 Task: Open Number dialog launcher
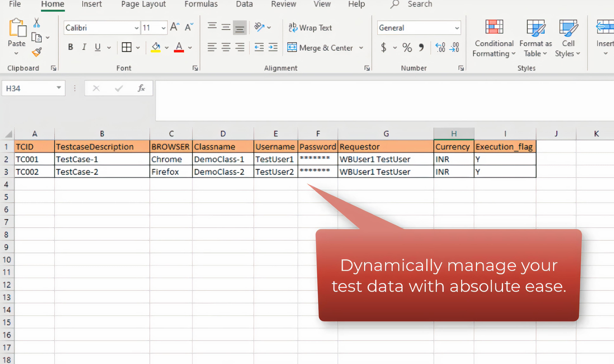(461, 68)
